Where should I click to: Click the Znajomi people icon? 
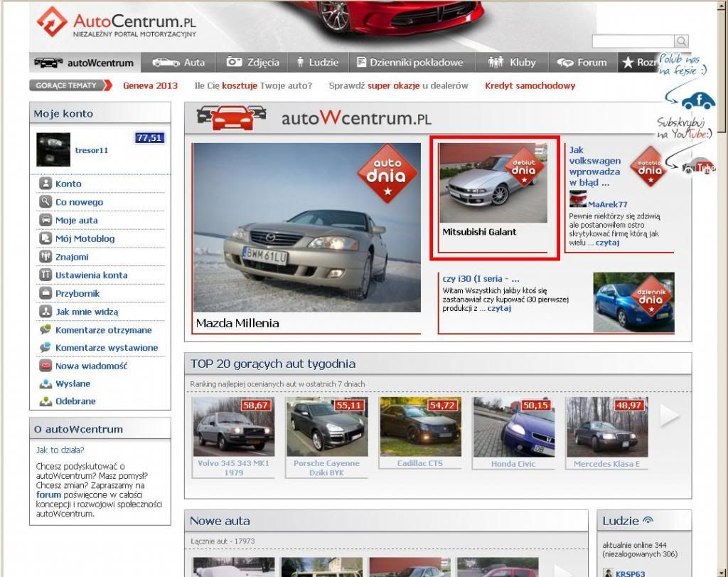point(45,256)
